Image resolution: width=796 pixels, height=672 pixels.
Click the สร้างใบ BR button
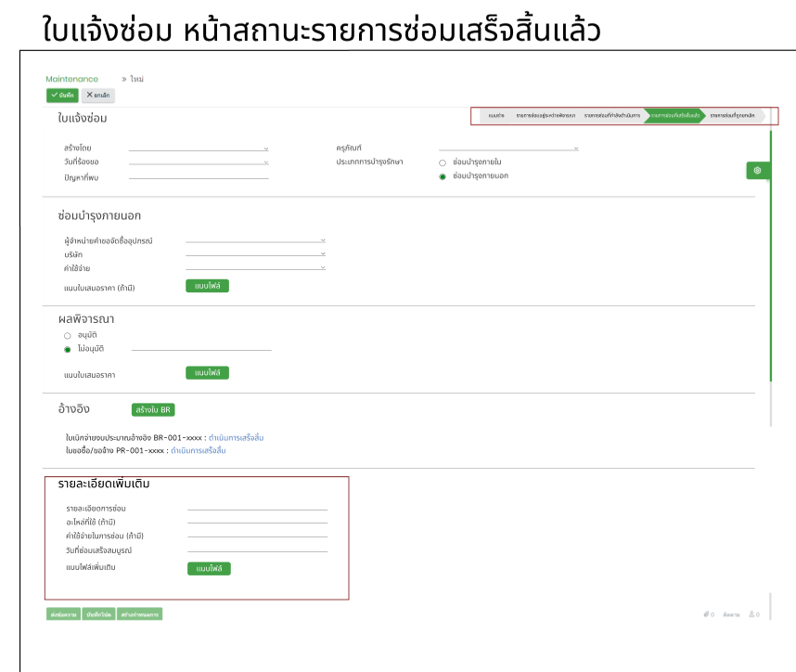[153, 409]
